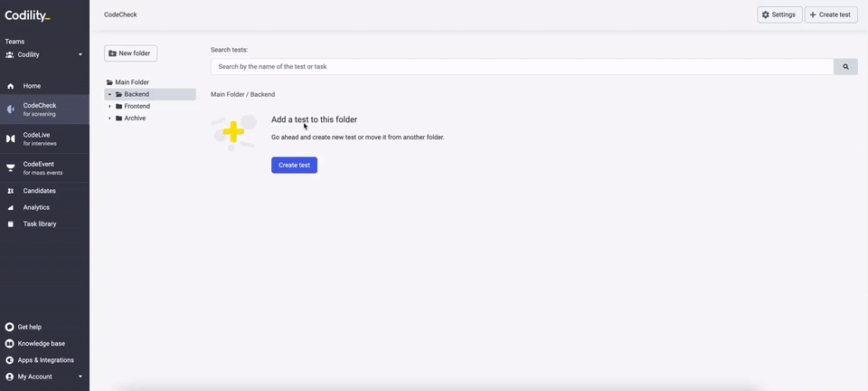Image resolution: width=868 pixels, height=391 pixels.
Task: Open the Candidates section
Action: [x=39, y=191]
